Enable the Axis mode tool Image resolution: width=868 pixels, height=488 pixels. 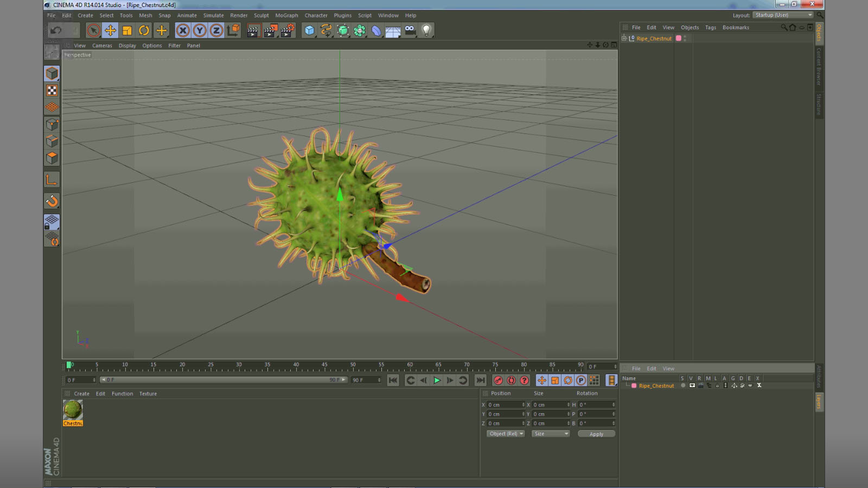pos(52,179)
